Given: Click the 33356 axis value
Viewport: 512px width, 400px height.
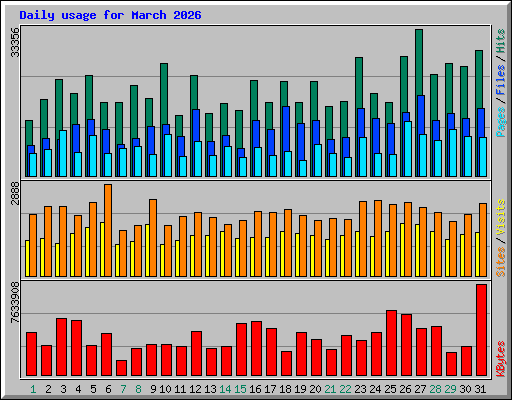Looking at the screenshot, I should point(15,42).
